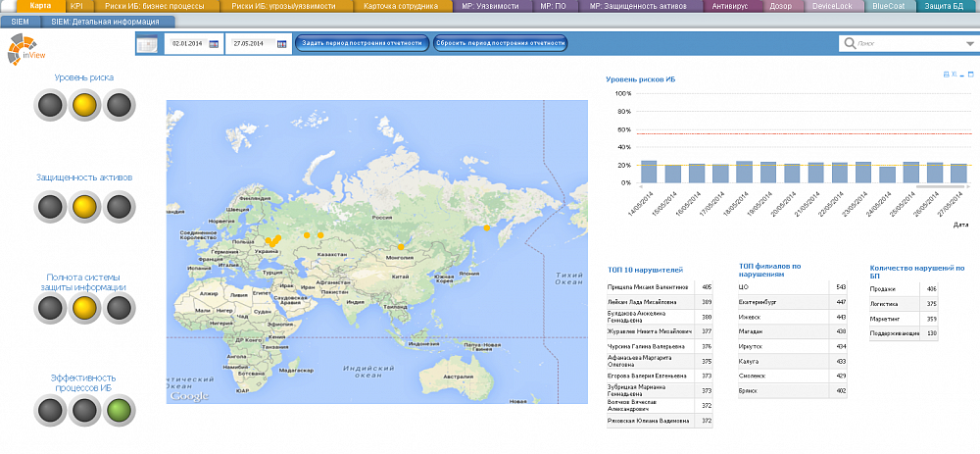This screenshot has width=980, height=454.
Task: Switch to the Антивирус tab
Action: click(x=730, y=6)
